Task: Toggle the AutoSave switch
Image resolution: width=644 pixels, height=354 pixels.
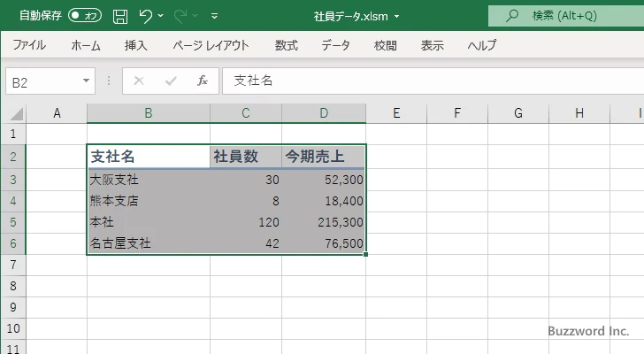Action: tap(85, 16)
